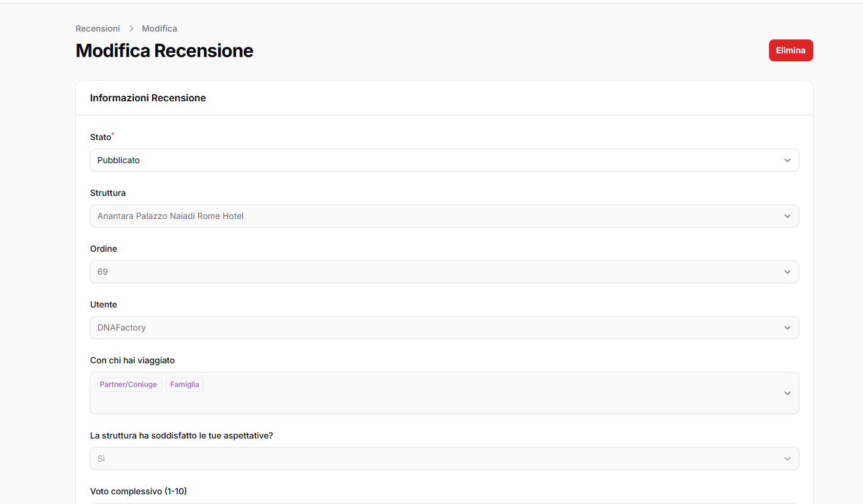
Task: Click the Modifica breadcrumb item
Action: coord(160,29)
